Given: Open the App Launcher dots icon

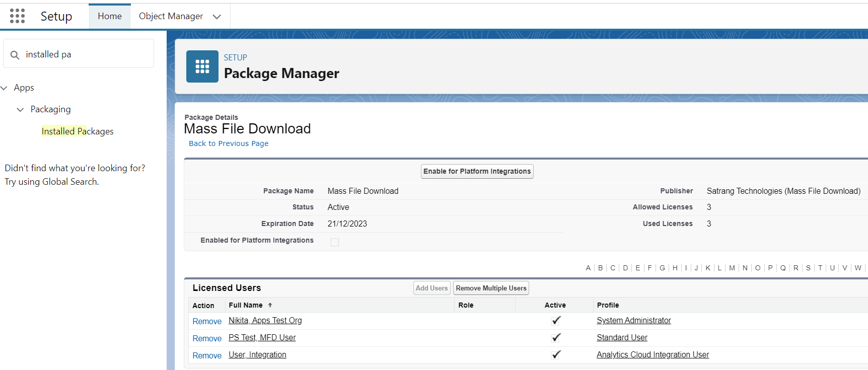Looking at the screenshot, I should point(17,16).
